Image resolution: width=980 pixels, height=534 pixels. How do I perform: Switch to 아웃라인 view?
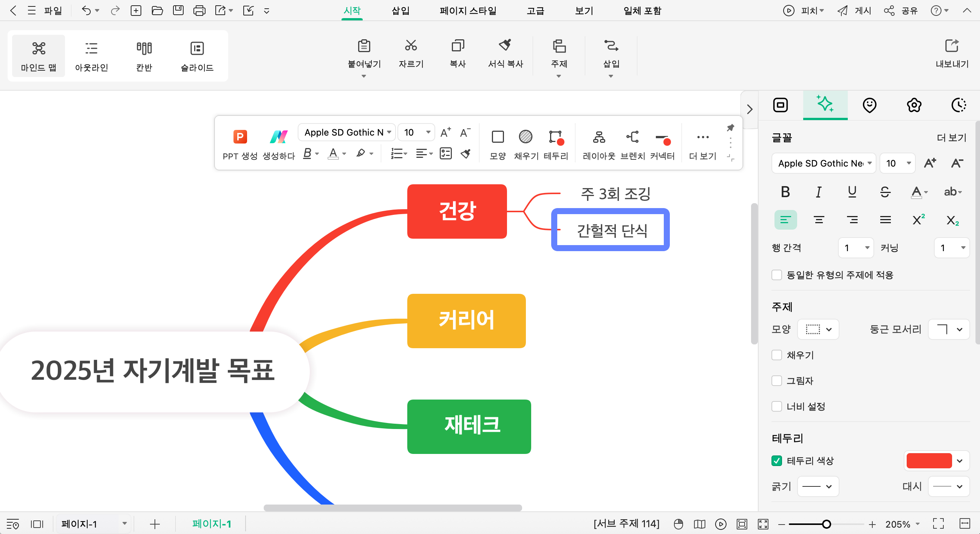[91, 56]
